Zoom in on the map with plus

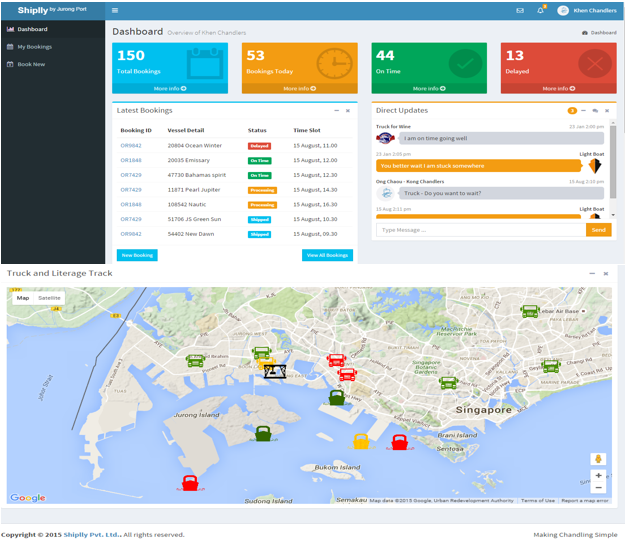point(598,475)
